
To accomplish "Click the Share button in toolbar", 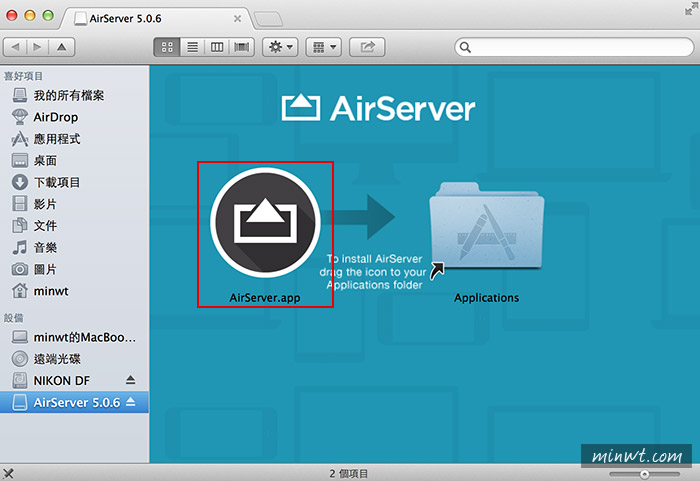I will click(367, 47).
